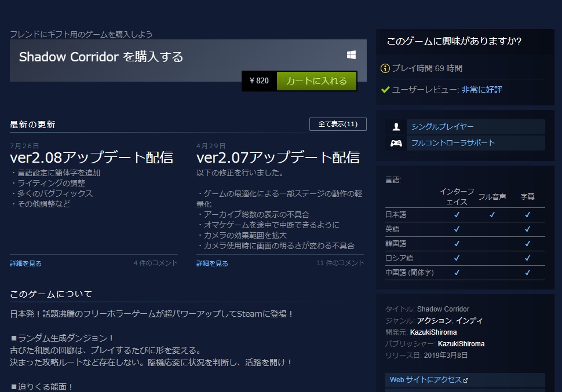
Task: Click the 日本語 language row label
Action: (396, 215)
